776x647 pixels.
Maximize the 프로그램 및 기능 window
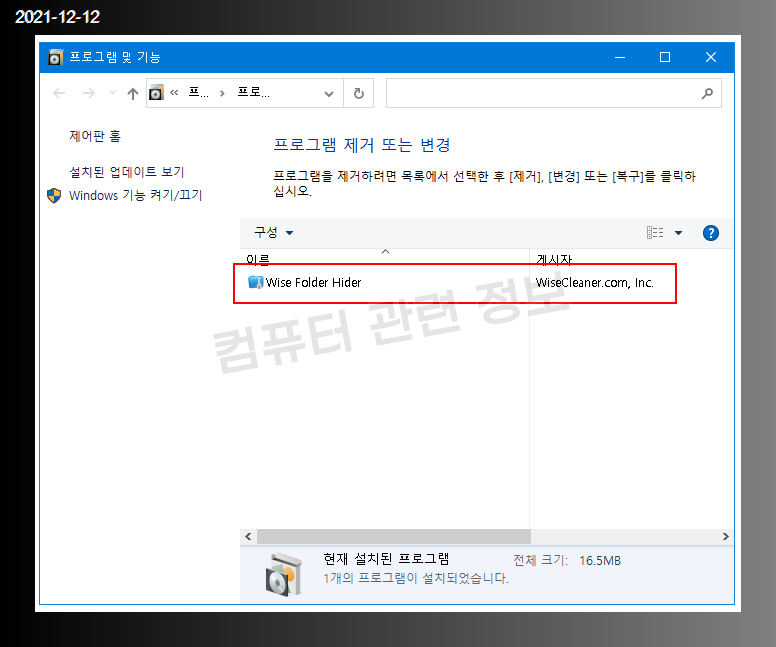point(665,57)
